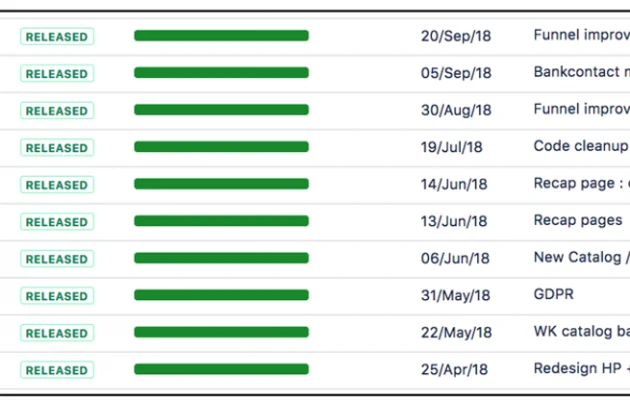Click the progress bar for 14/Jun/18 release

[221, 184]
